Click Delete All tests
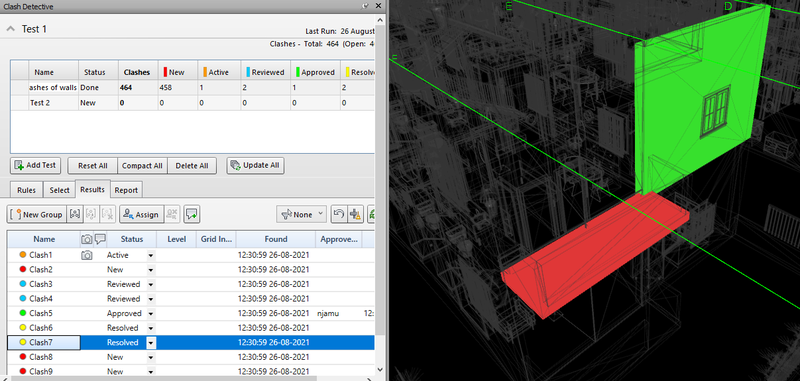Image resolution: width=800 pixels, height=381 pixels. pos(192,165)
